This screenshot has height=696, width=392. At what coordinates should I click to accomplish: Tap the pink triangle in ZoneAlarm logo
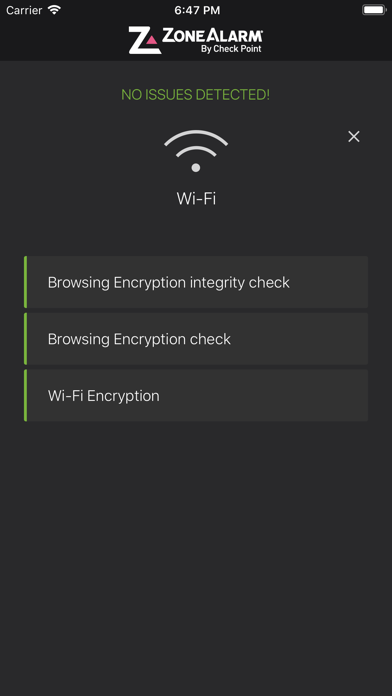tap(152, 40)
